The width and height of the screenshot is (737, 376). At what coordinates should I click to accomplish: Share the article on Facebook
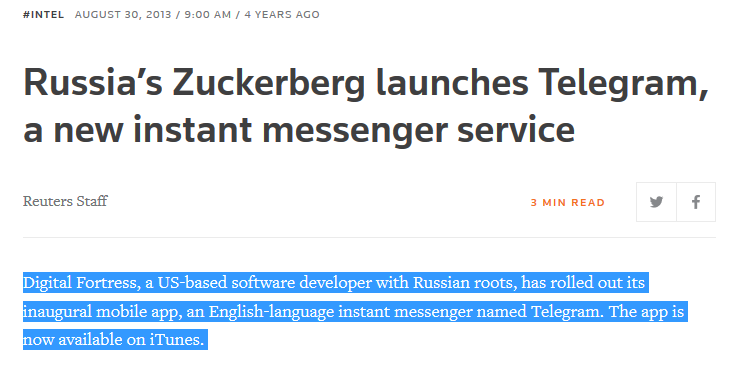tap(696, 202)
